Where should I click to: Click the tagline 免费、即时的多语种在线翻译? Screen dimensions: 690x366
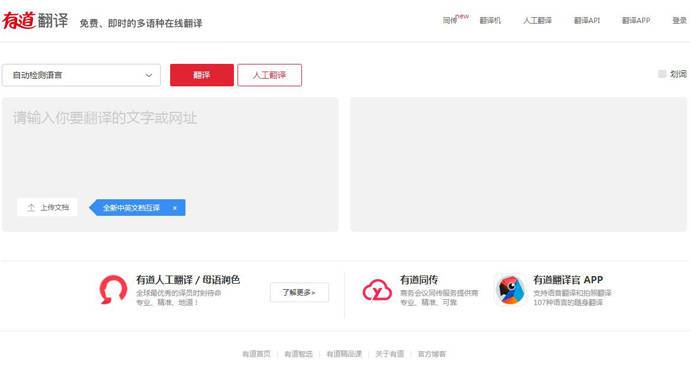tap(141, 23)
